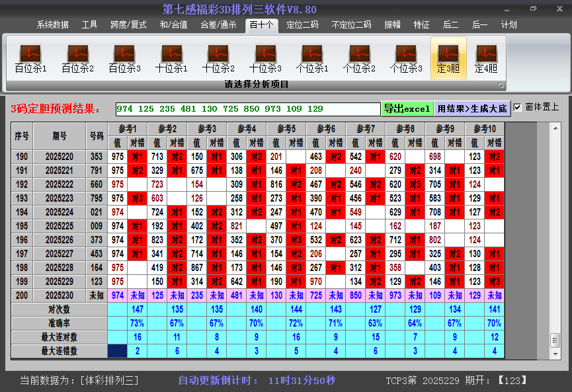Select the 百位杀3 ribbon icon
This screenshot has width=572, height=392.
(x=124, y=58)
